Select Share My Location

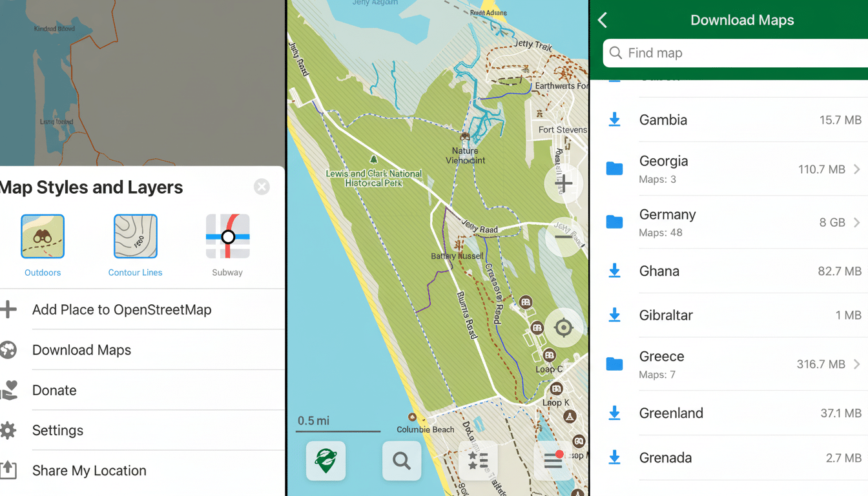88,470
